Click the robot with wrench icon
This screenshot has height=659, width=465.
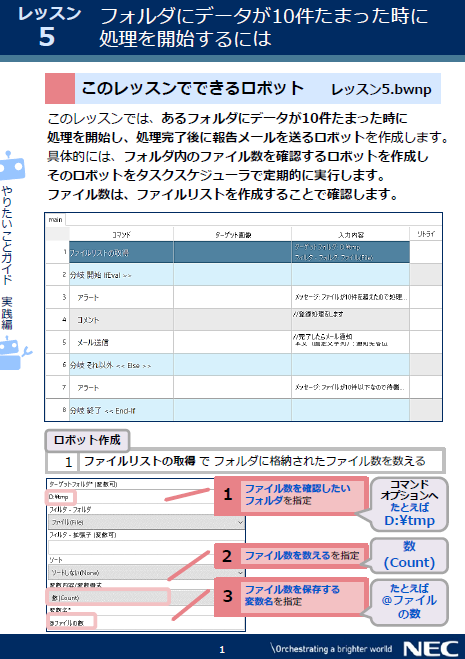pos(13,353)
